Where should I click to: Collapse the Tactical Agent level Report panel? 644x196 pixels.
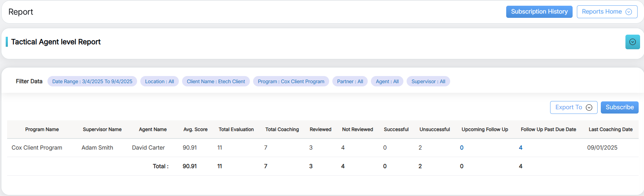tap(632, 42)
